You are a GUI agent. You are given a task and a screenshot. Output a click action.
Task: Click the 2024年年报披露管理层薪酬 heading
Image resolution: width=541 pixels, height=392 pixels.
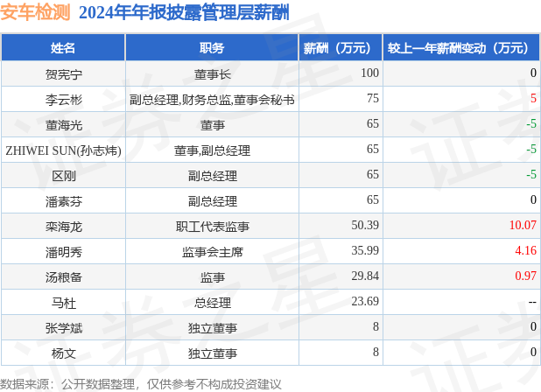click(x=184, y=13)
